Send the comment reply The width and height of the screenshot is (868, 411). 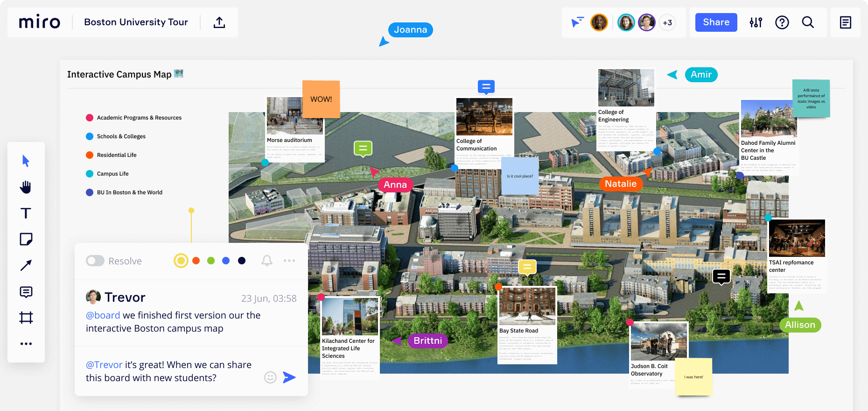[289, 377]
